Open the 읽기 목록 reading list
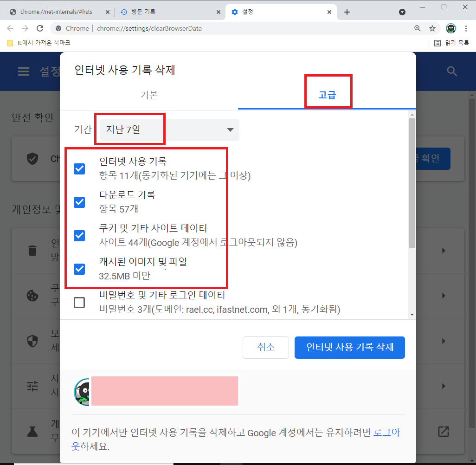The image size is (476, 465). pyautogui.click(x=451, y=43)
